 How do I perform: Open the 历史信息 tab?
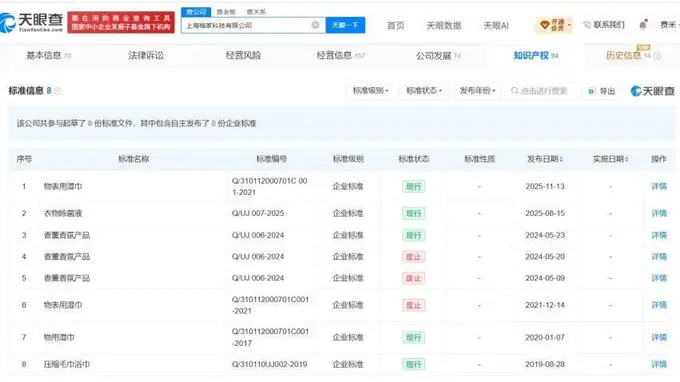tap(628, 56)
